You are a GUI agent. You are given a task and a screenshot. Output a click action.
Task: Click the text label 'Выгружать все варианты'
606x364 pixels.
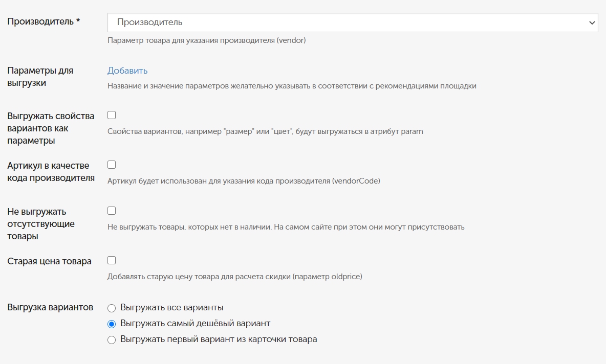(172, 308)
